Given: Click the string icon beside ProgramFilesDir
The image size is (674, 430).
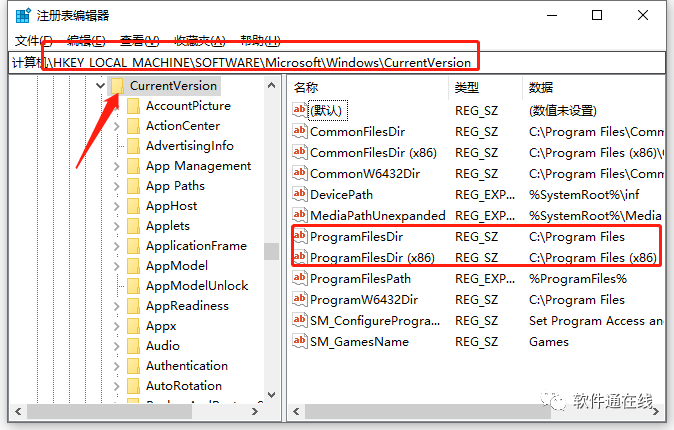Looking at the screenshot, I should coord(300,236).
